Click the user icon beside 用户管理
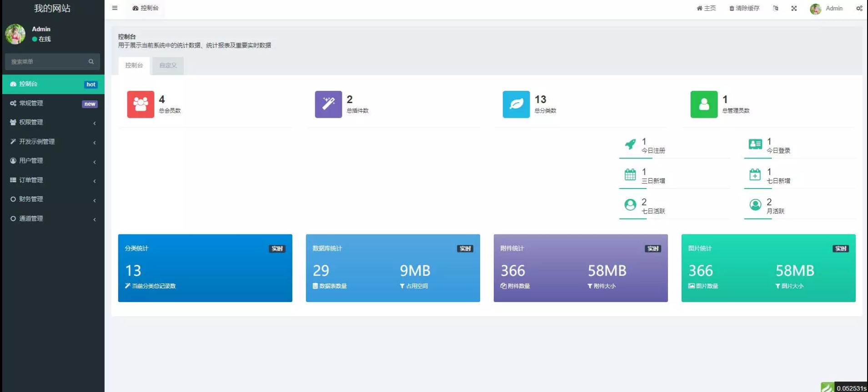 (13, 161)
